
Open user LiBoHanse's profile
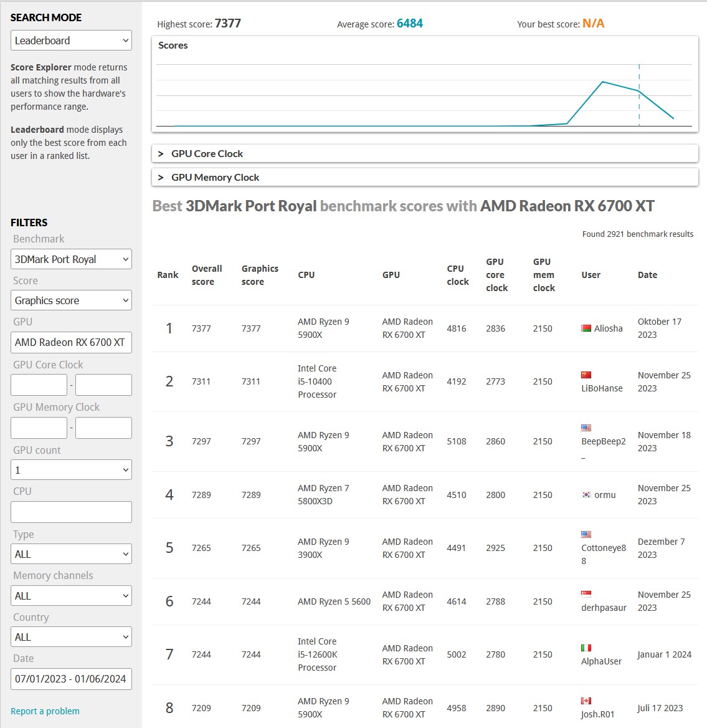point(602,388)
